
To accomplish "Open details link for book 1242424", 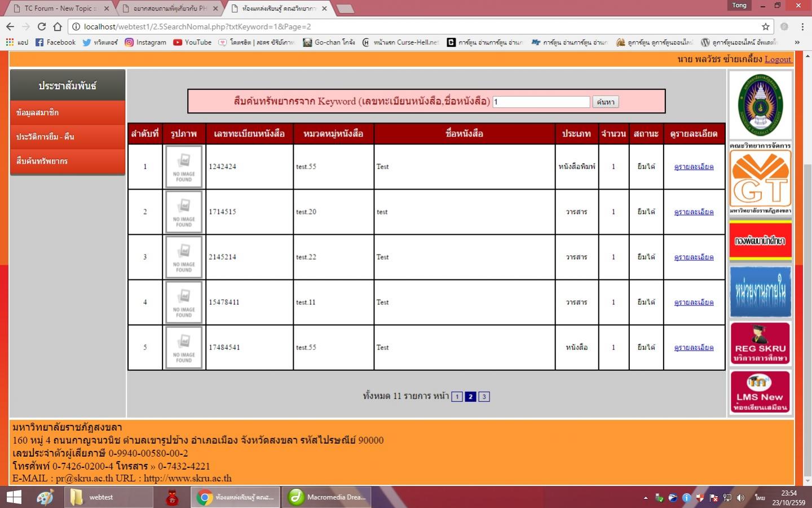I will tap(694, 167).
